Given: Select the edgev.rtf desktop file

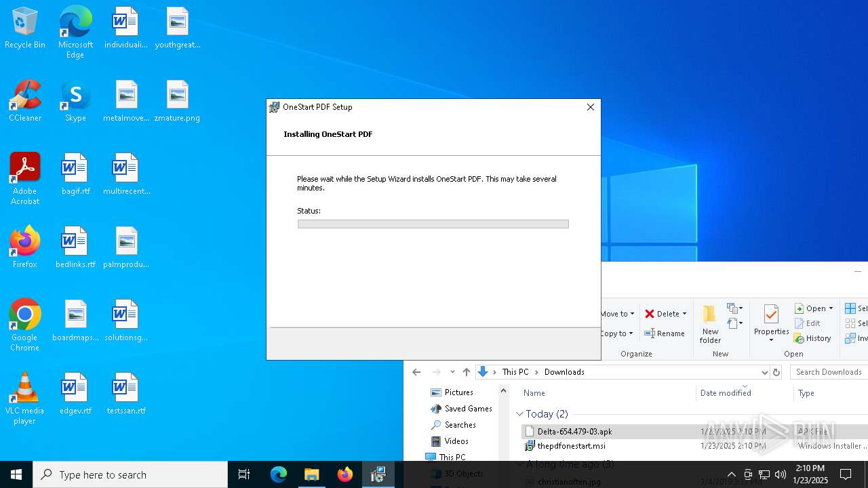Looking at the screenshot, I should point(75,394).
